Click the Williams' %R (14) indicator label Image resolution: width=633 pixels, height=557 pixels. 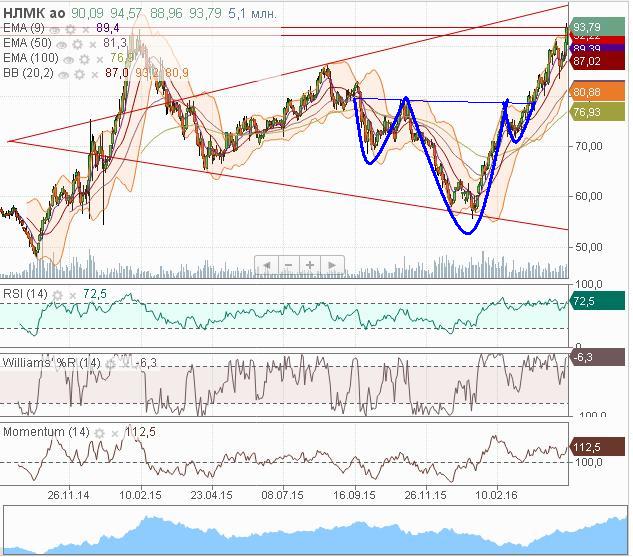click(x=51, y=362)
